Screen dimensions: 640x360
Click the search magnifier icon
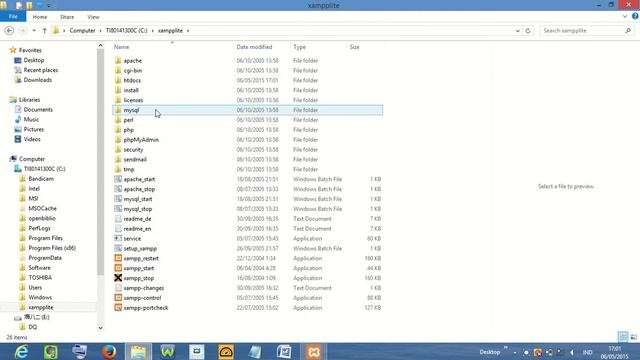click(628, 31)
